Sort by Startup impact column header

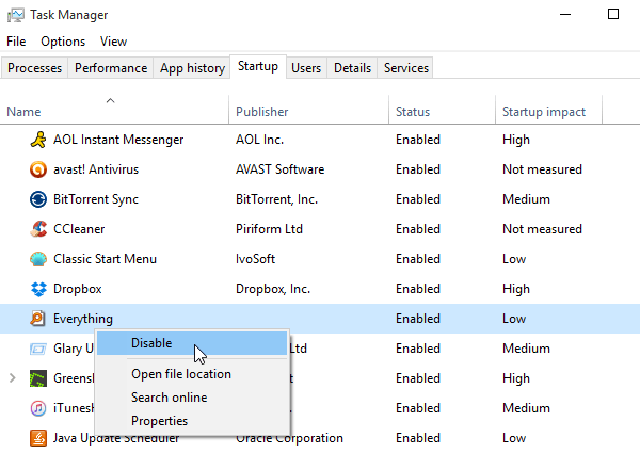pos(544,112)
